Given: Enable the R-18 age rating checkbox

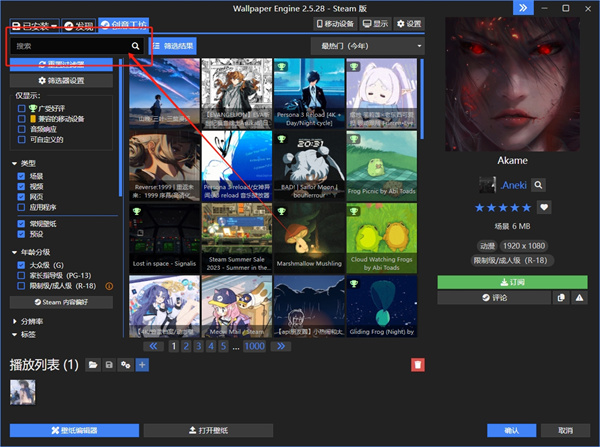Looking at the screenshot, I should [21, 285].
